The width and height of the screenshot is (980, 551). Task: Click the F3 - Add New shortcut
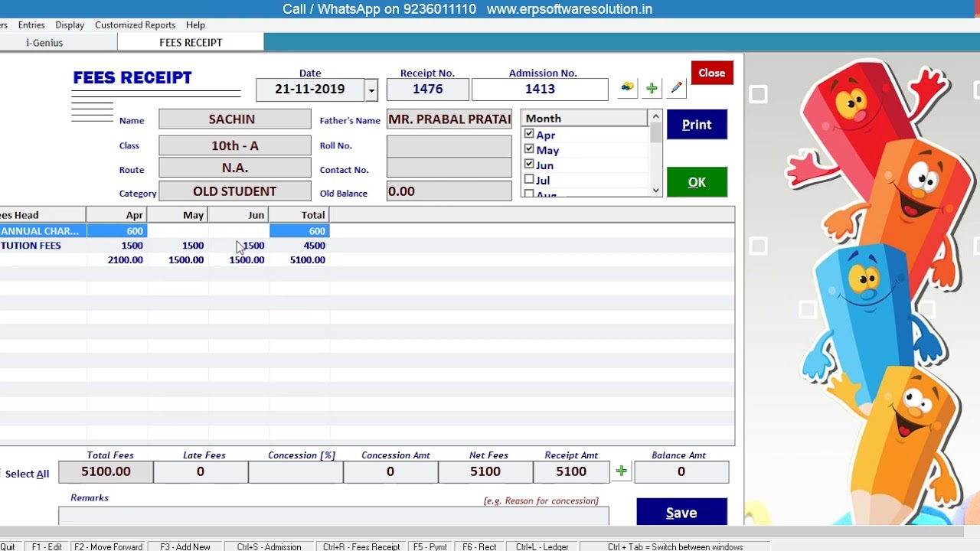185,546
